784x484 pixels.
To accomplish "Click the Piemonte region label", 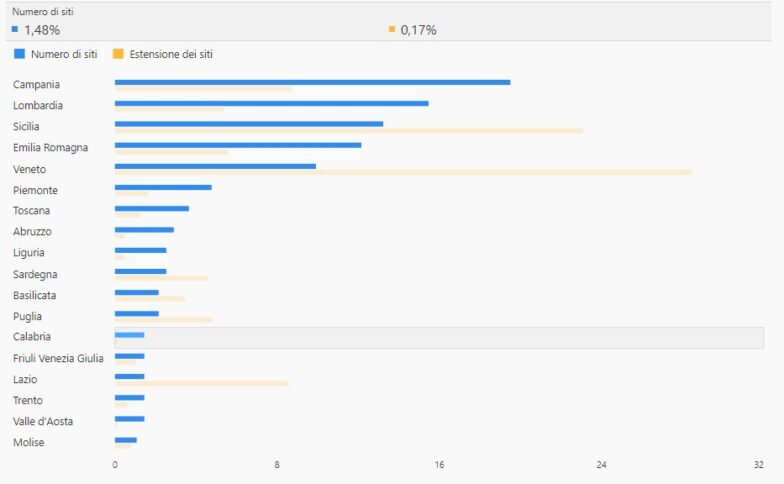I will tap(35, 190).
